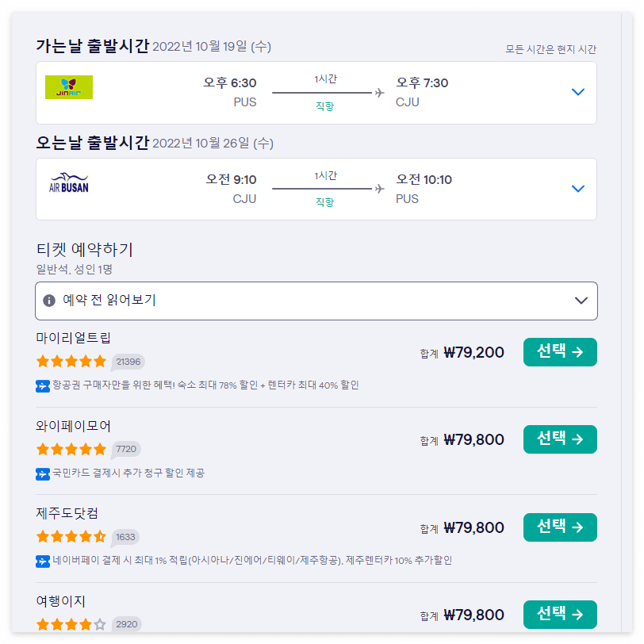644x644 pixels.
Task: Click the ₩79,200 total price text
Action: click(476, 352)
